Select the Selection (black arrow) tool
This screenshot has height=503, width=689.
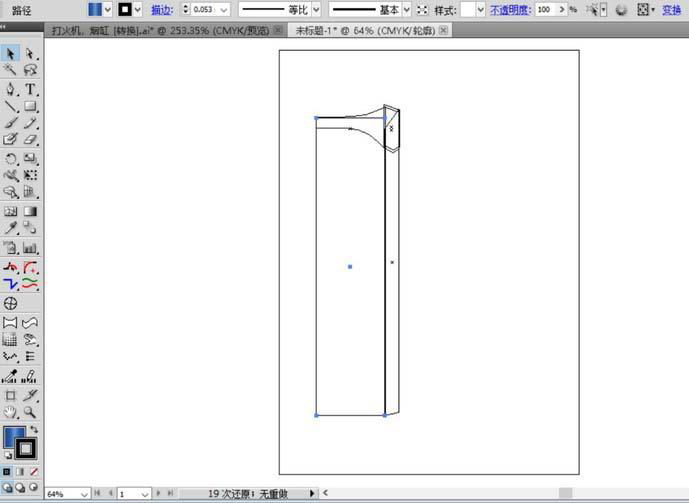(11, 53)
